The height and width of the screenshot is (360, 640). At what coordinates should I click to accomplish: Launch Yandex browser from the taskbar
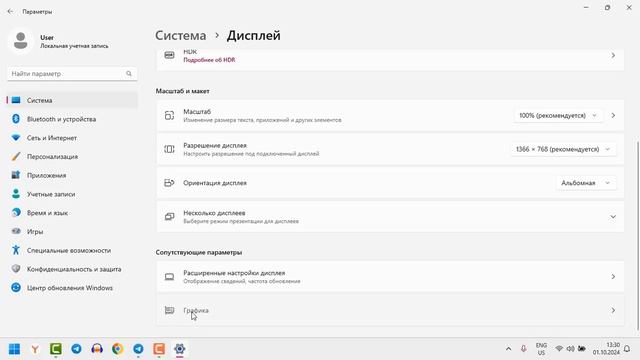point(35,349)
